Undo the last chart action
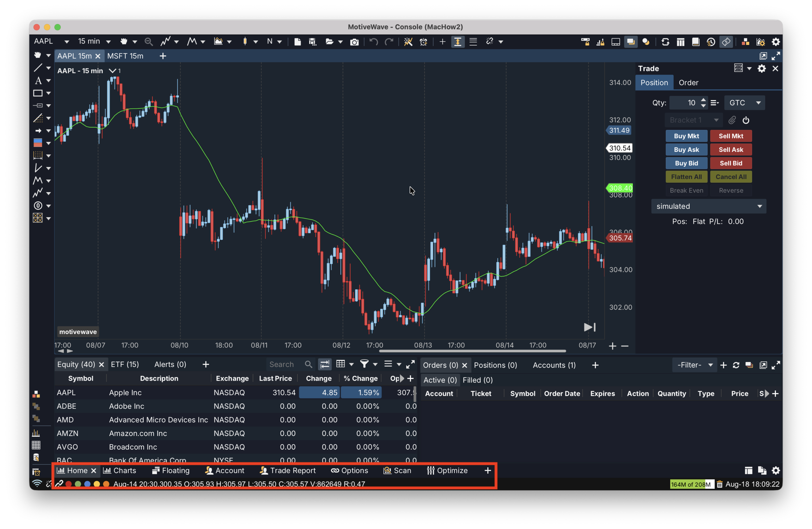 [374, 42]
